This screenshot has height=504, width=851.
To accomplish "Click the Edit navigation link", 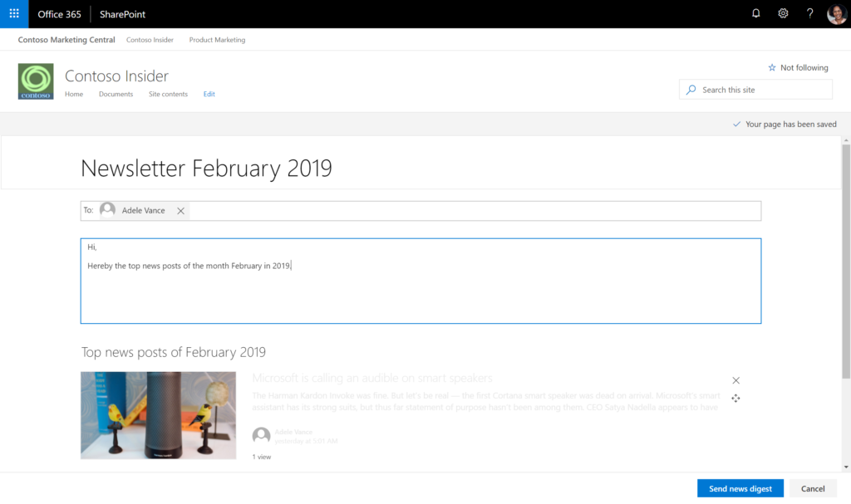I will [x=209, y=94].
